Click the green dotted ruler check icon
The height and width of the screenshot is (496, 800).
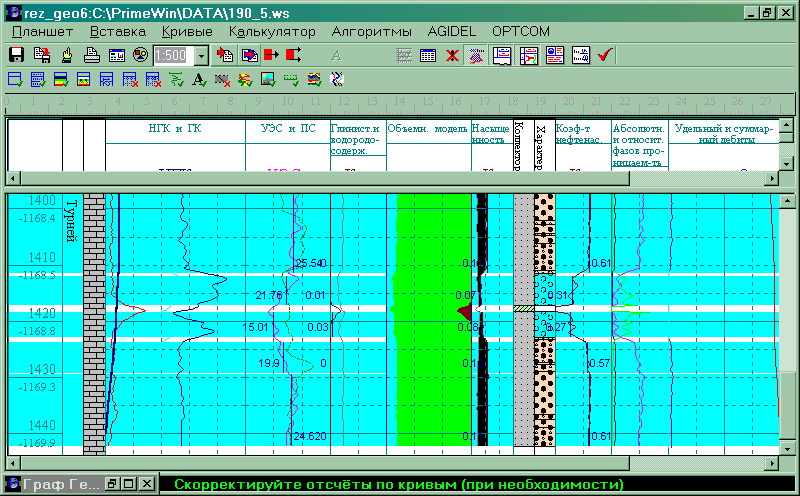point(291,80)
